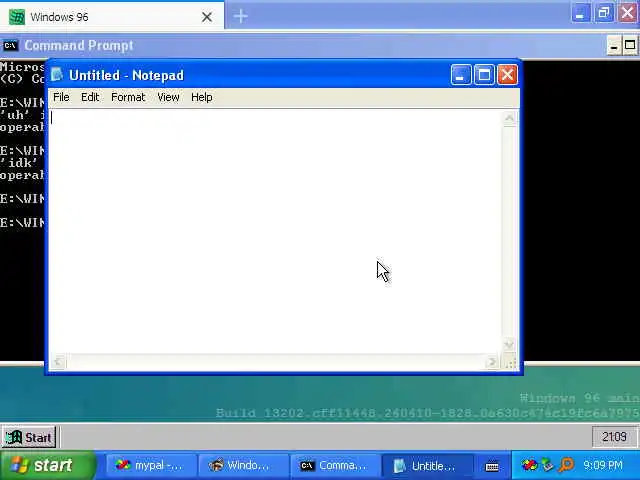Open a new browser tab with plus
Screen dimensions: 640x480
(x=241, y=16)
